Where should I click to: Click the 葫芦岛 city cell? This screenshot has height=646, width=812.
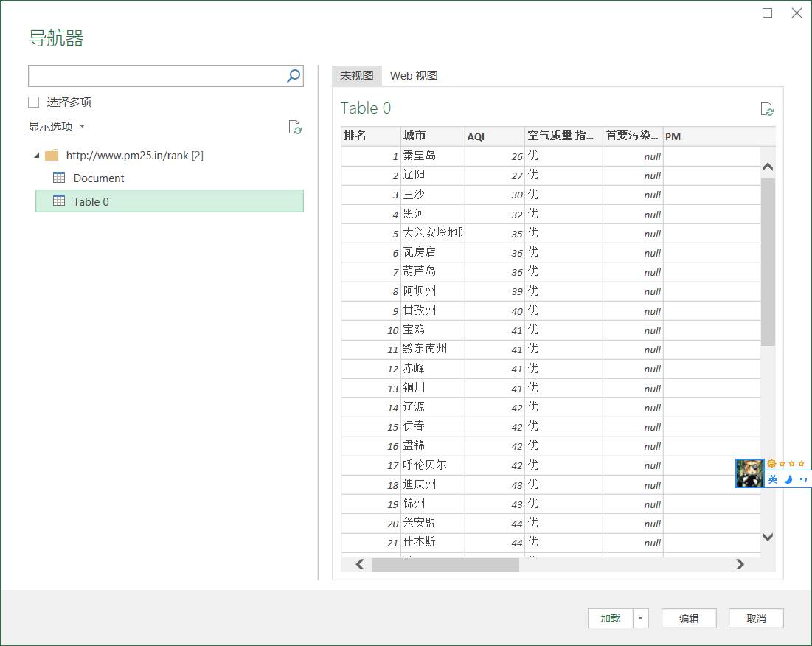pyautogui.click(x=432, y=271)
